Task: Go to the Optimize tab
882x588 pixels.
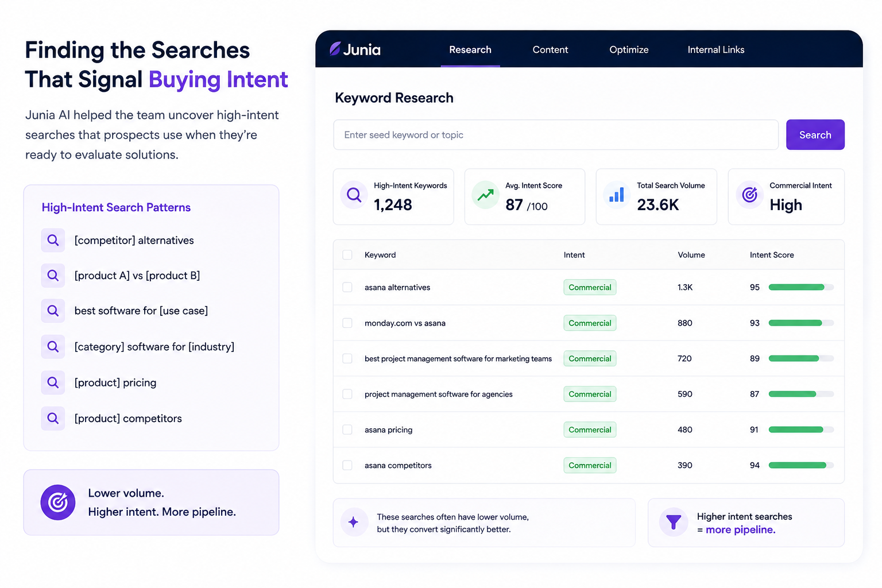Action: (629, 50)
